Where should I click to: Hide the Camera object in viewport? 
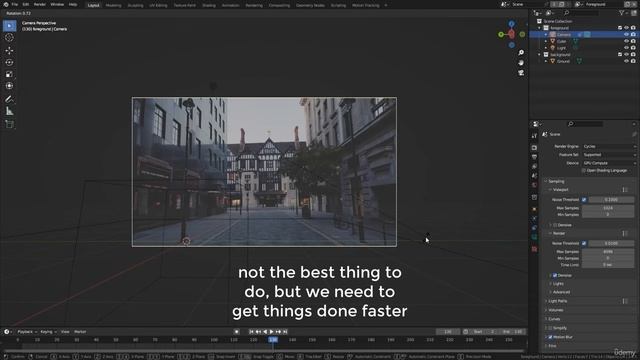point(626,35)
